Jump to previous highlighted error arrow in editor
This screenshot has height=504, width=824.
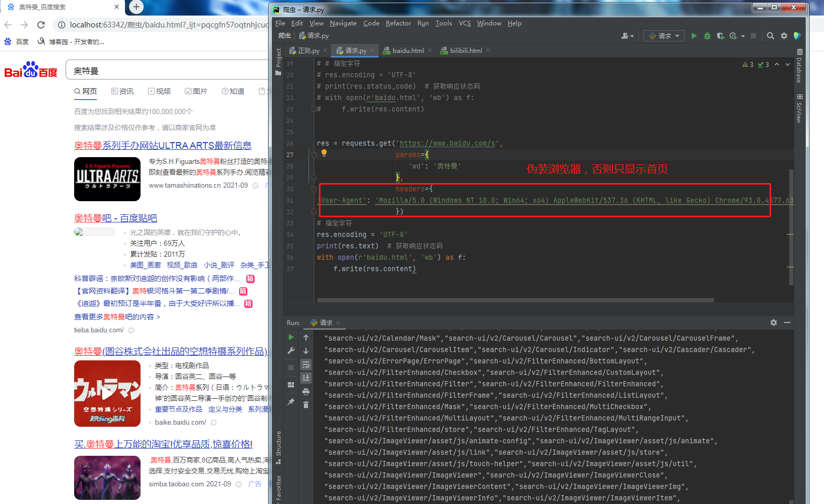tap(777, 64)
